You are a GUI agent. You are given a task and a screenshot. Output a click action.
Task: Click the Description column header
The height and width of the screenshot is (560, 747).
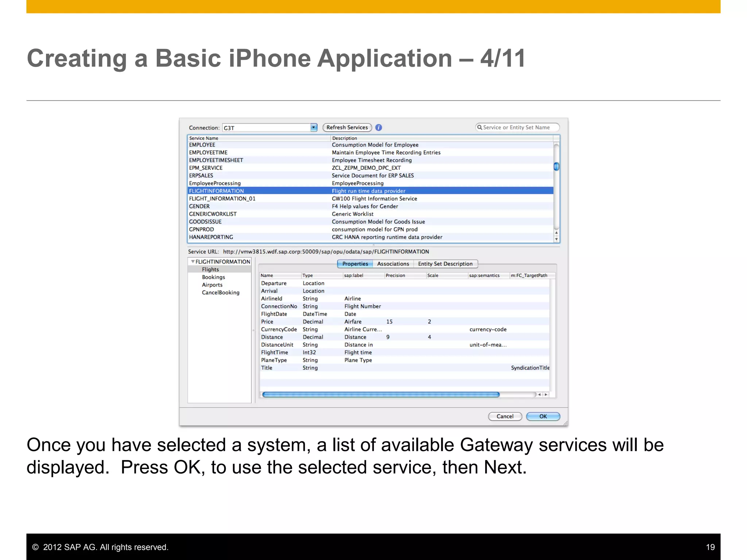click(442, 138)
